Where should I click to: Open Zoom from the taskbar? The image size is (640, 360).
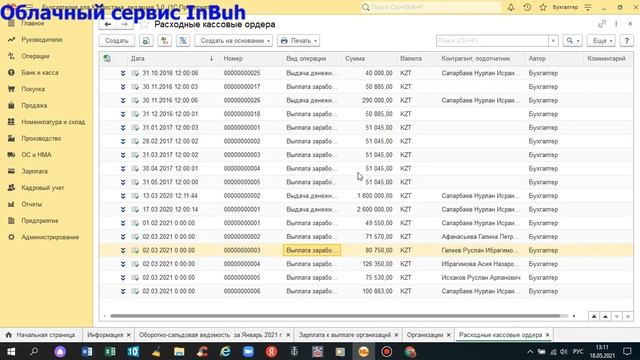pyautogui.click(x=248, y=351)
